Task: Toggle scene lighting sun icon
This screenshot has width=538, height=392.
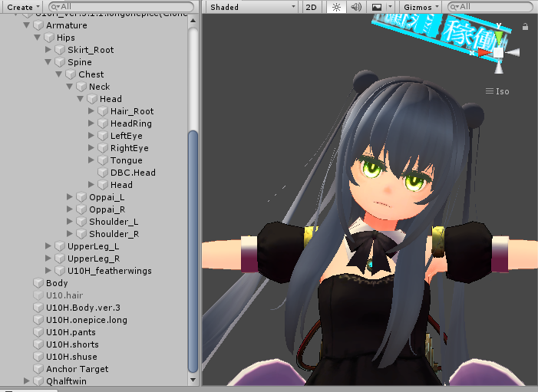Action: (336, 7)
